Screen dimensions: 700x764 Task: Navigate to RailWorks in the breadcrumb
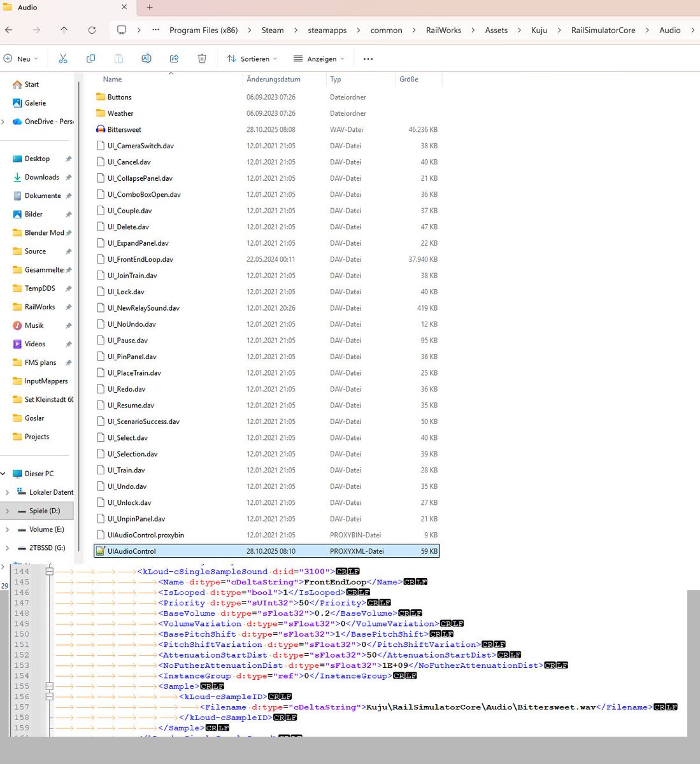coord(443,30)
